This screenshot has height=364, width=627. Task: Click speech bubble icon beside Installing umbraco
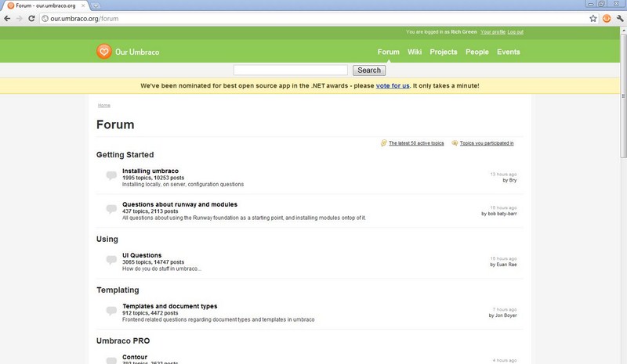tap(111, 175)
